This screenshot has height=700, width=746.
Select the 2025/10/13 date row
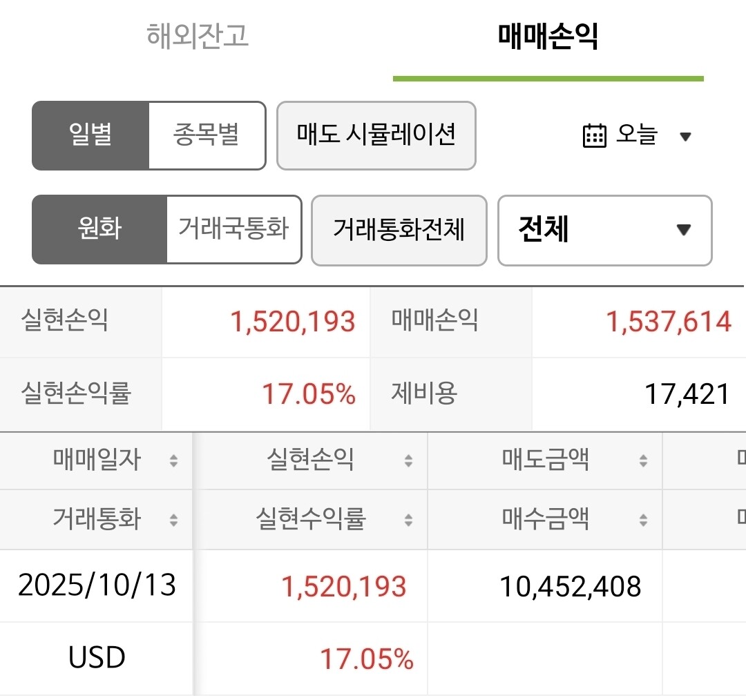click(x=97, y=585)
